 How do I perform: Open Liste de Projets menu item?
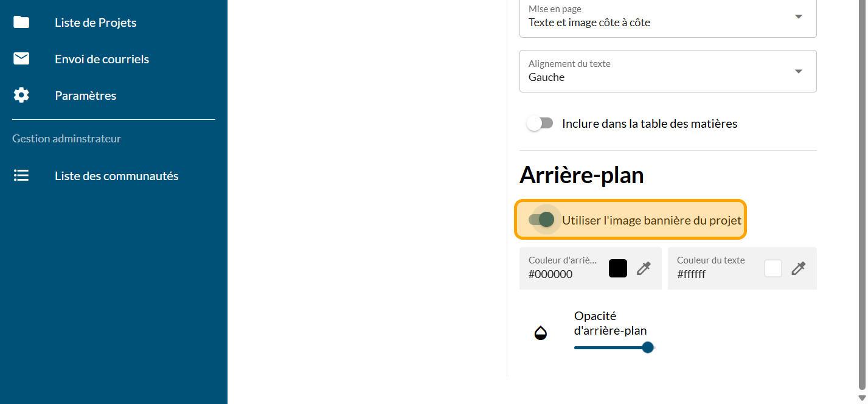click(x=95, y=23)
